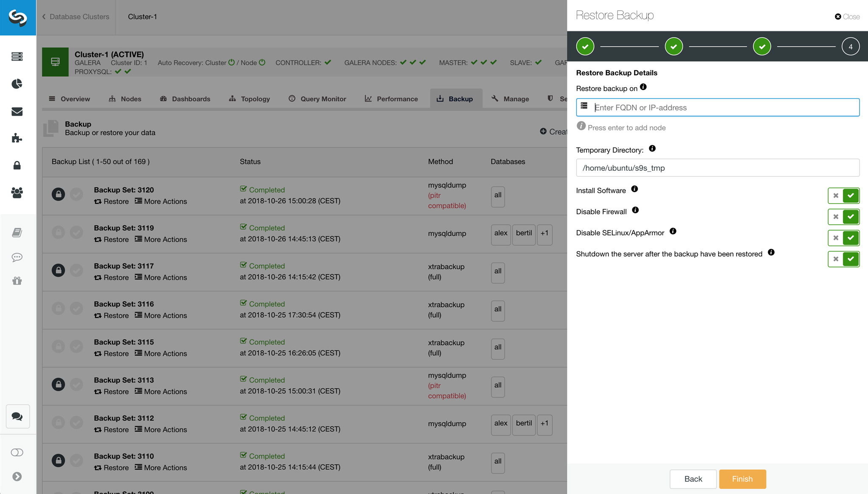868x494 pixels.
Task: Open More Actions for Backup Set 3120
Action: [x=161, y=201]
